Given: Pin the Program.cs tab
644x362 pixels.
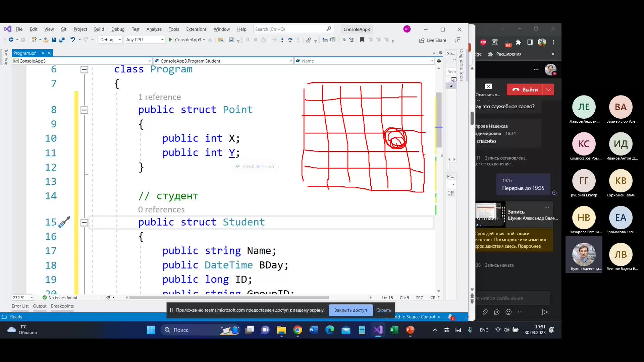Looking at the screenshot, I should [x=42, y=53].
